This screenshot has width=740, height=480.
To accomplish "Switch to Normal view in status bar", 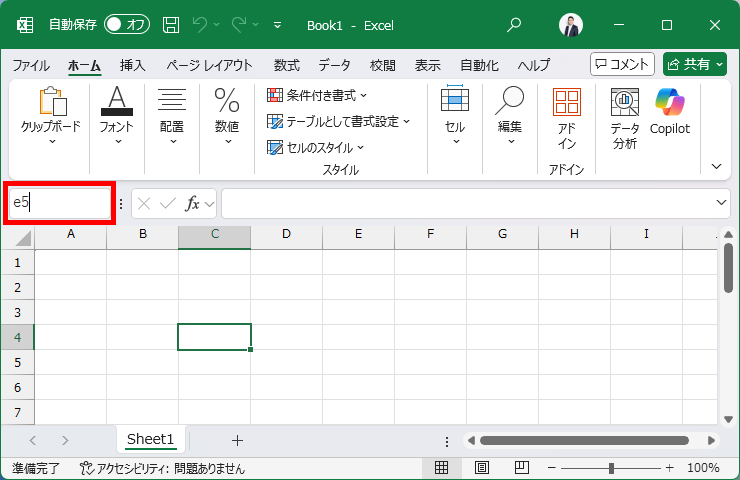I will [x=441, y=468].
